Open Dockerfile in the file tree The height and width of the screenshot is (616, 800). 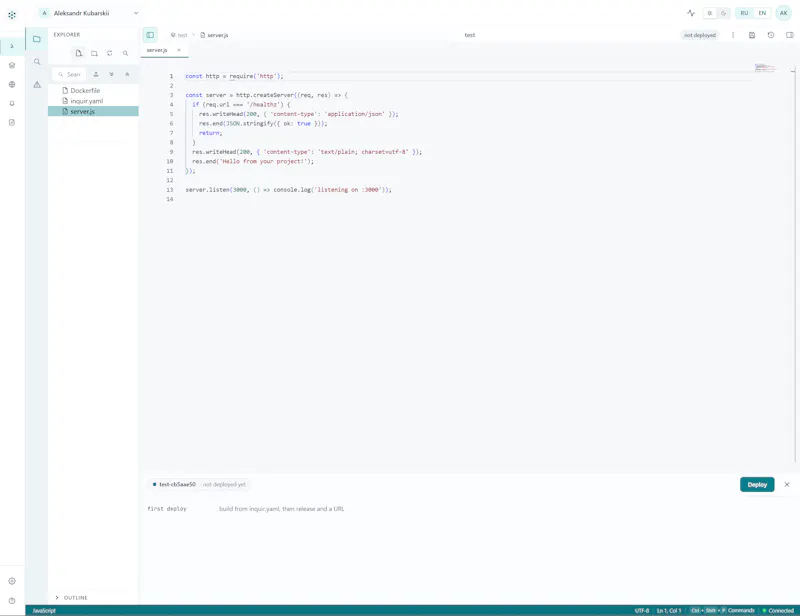click(93, 90)
